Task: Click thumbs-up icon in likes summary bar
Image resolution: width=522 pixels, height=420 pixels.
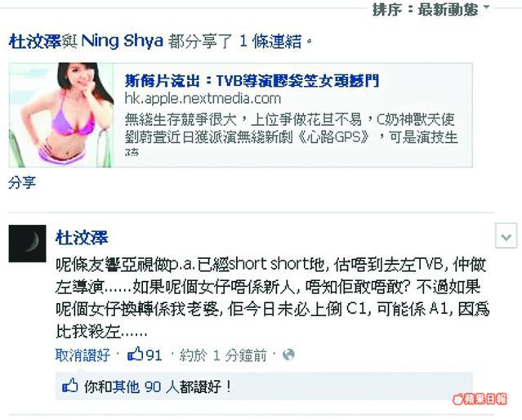Action: click(x=70, y=386)
